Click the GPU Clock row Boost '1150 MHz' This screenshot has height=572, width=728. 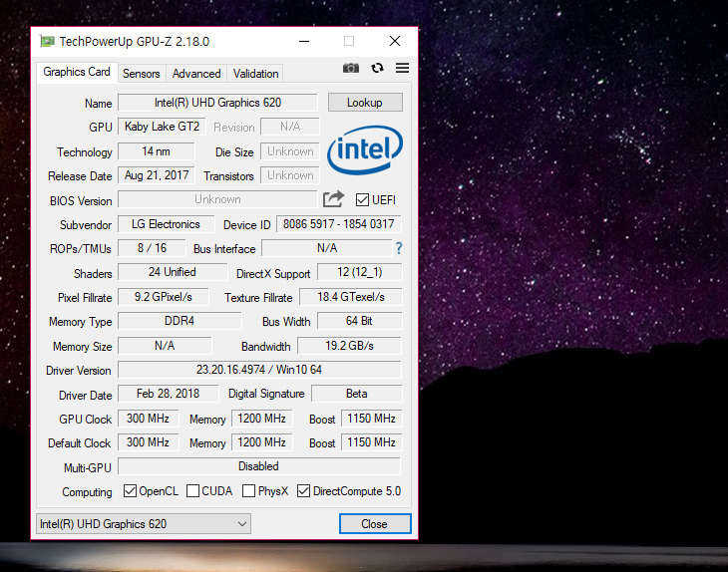[371, 419]
